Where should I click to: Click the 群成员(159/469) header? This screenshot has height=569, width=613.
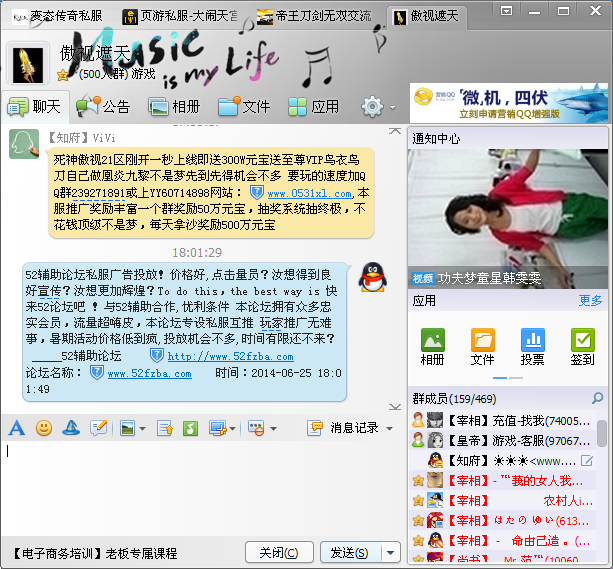tap(454, 399)
